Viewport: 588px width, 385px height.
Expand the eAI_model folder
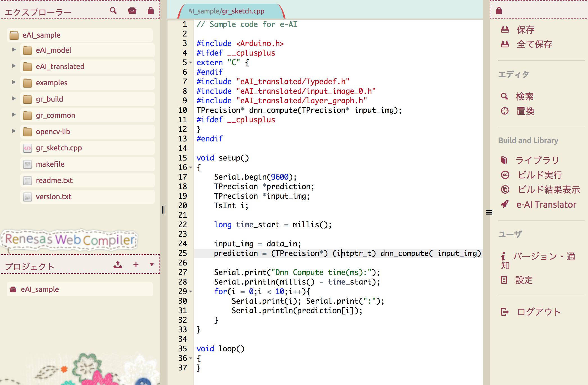pos(13,50)
